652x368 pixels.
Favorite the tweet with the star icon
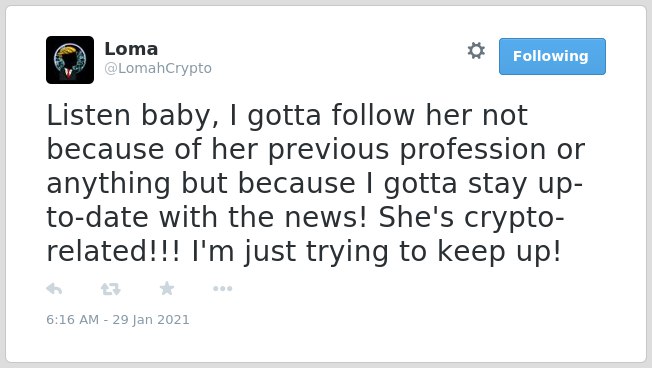167,288
